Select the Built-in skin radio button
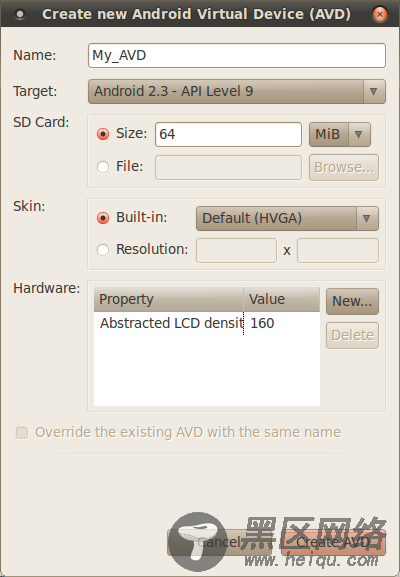The height and width of the screenshot is (577, 400). click(103, 218)
